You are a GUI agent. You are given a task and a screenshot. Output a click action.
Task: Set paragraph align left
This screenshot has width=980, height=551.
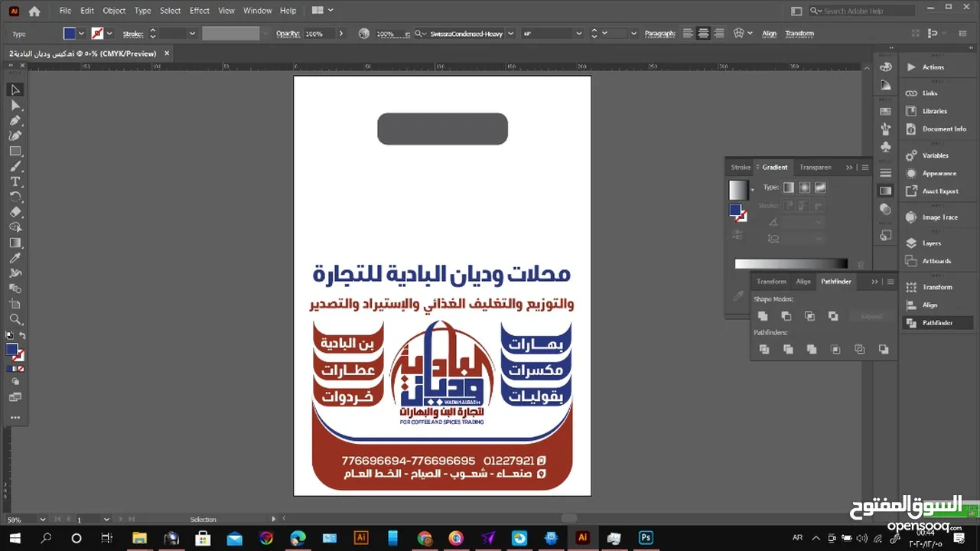[x=688, y=34]
